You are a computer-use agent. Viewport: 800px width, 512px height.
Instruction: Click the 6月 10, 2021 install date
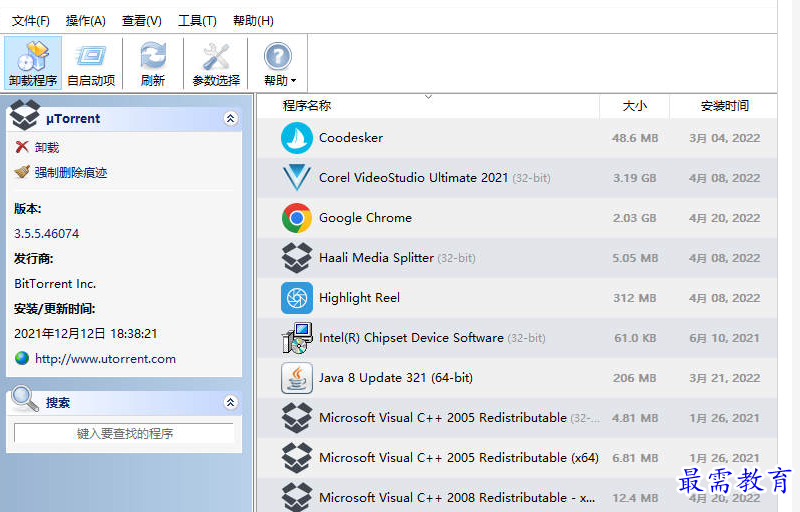[724, 338]
